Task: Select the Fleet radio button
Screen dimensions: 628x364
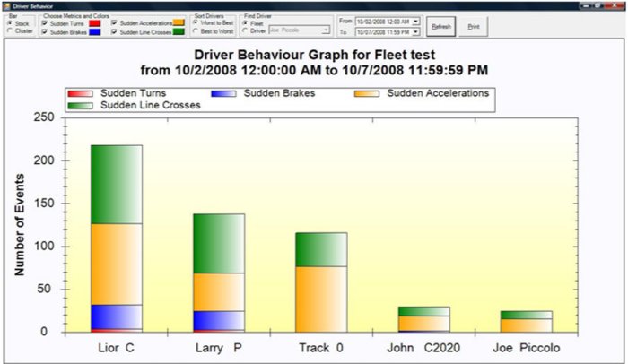Action: pyautogui.click(x=247, y=22)
